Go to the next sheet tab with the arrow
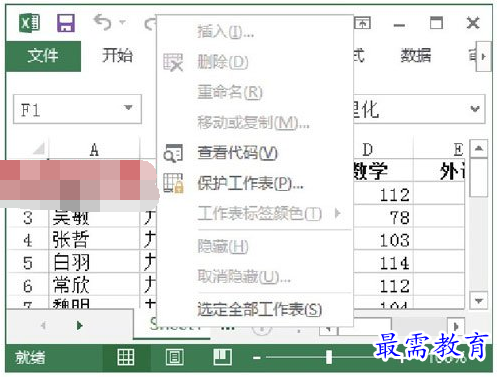 (x=79, y=325)
